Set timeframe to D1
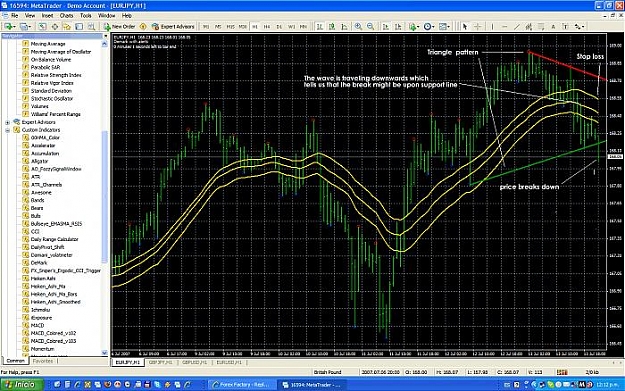 [279, 27]
